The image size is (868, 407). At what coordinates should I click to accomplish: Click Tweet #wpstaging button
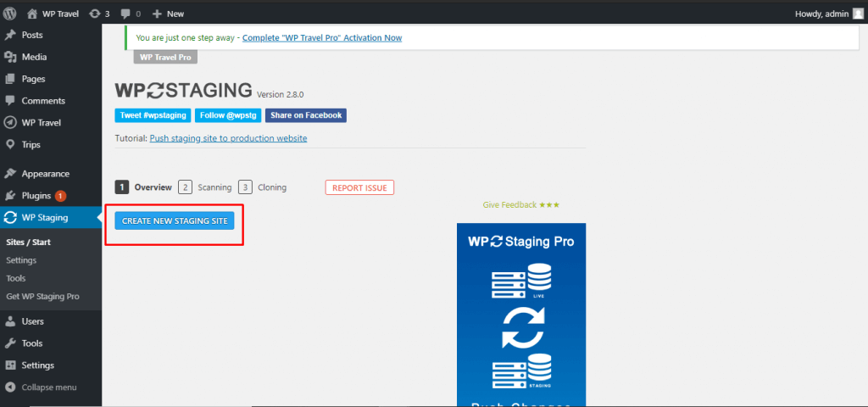153,115
